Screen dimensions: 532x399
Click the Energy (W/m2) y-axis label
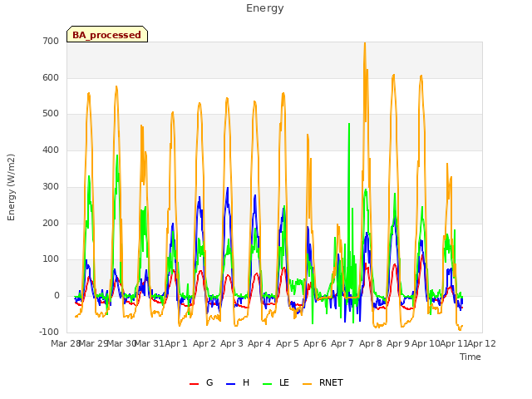click(x=11, y=187)
